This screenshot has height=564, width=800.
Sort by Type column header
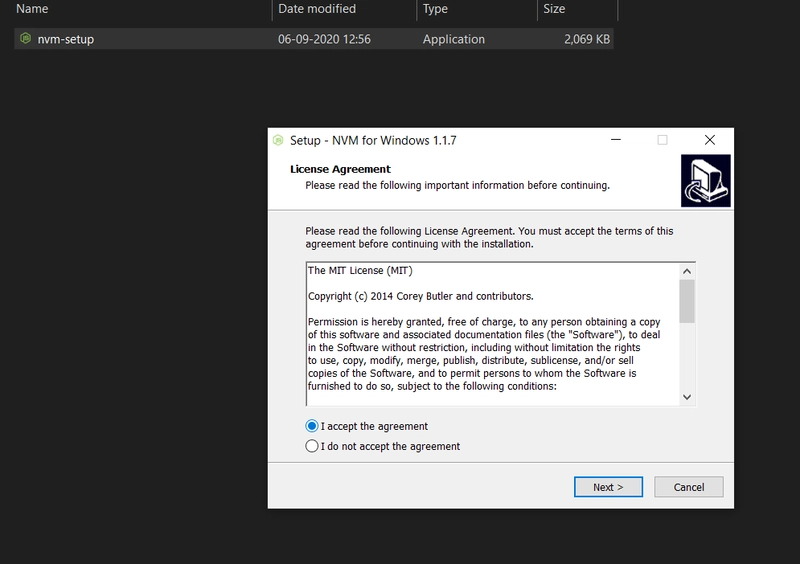pos(435,9)
